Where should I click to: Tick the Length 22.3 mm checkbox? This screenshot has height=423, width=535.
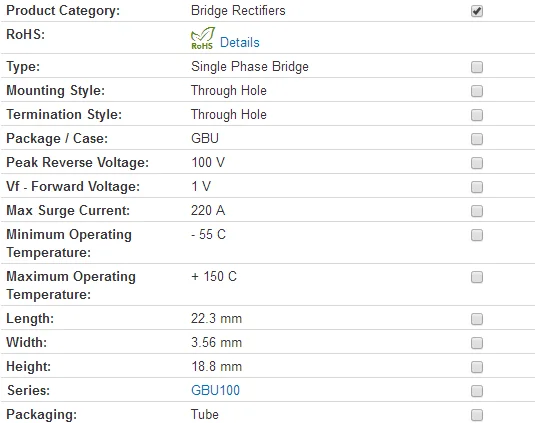click(477, 319)
